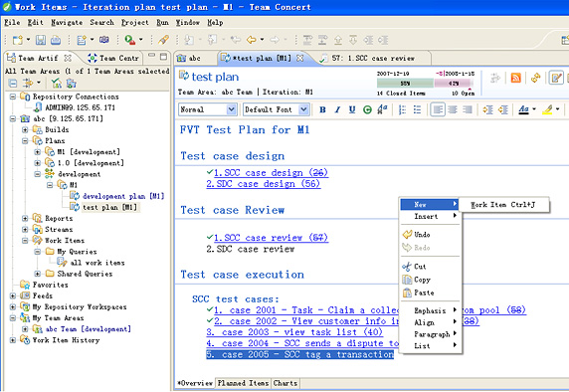Toggle underline formatting
The width and height of the screenshot is (569, 392).
[352, 109]
